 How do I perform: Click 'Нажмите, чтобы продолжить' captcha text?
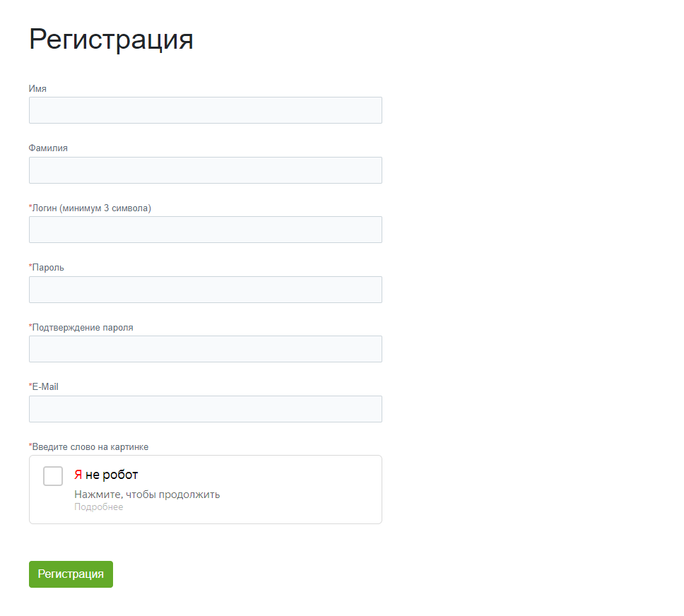click(x=147, y=494)
